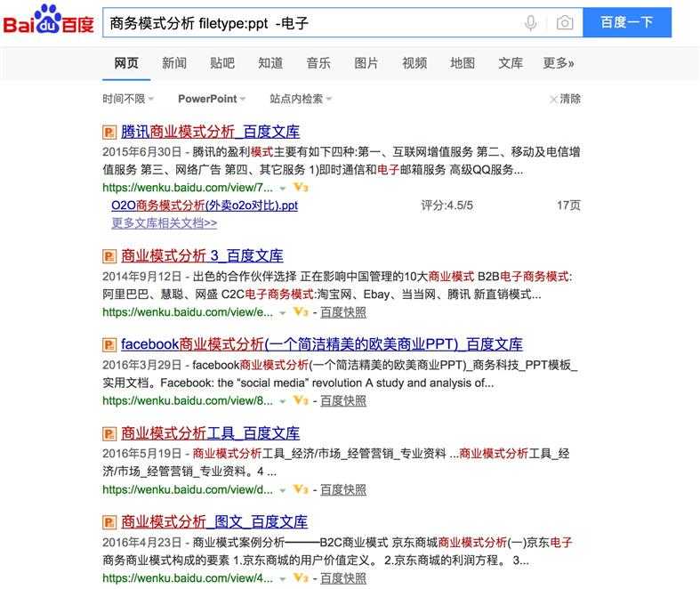Switch to the 贴吧 tab
Viewport: 700px width, 589px height.
pyautogui.click(x=222, y=63)
